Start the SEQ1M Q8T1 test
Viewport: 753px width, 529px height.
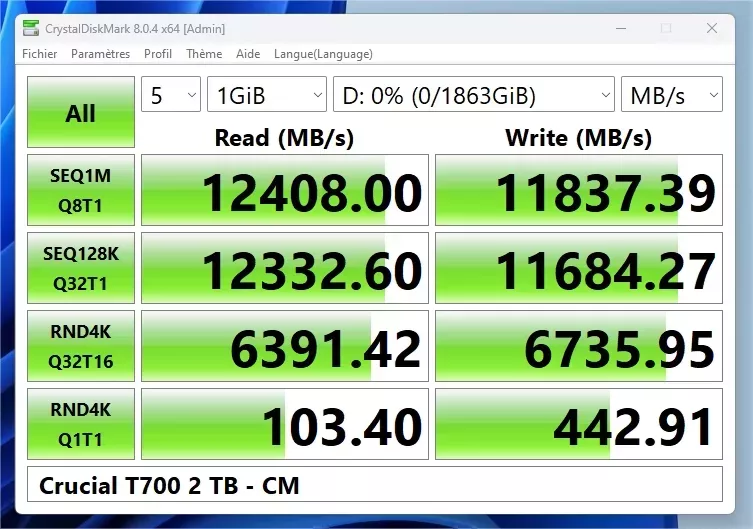(81, 190)
